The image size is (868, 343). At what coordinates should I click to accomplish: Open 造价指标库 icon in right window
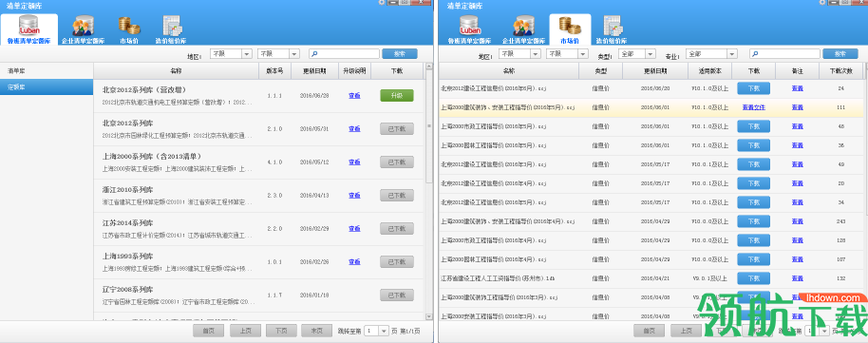click(612, 29)
